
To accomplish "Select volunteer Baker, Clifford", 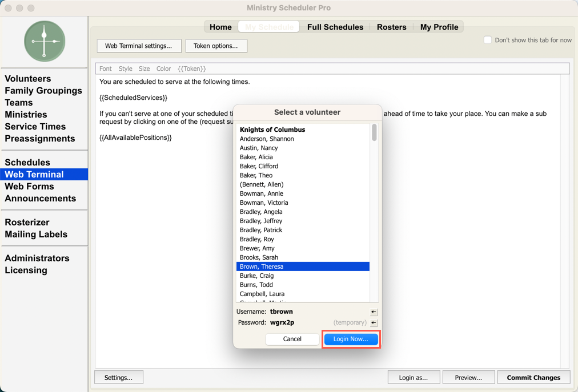I will point(303,166).
